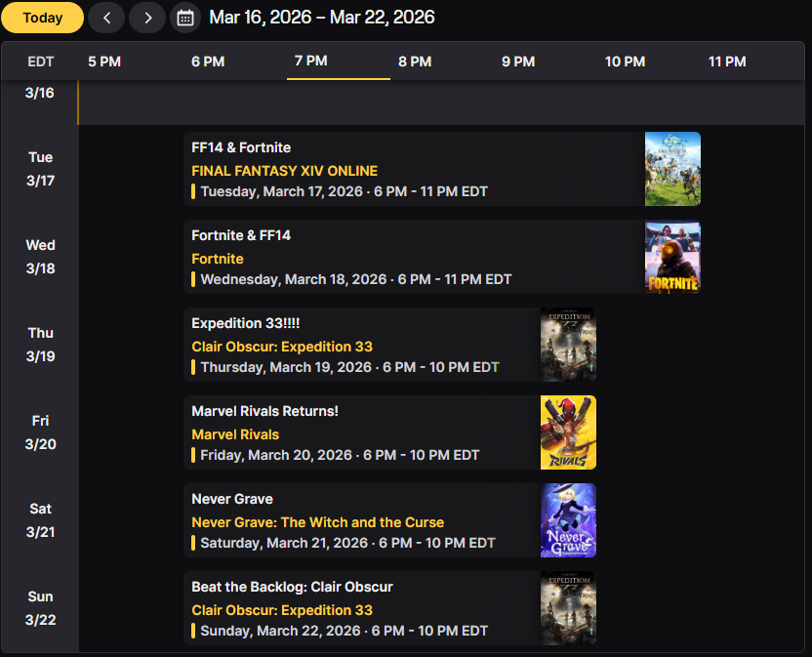Select the 10 PM time header
The height and width of the screenshot is (657, 812).
click(x=625, y=62)
